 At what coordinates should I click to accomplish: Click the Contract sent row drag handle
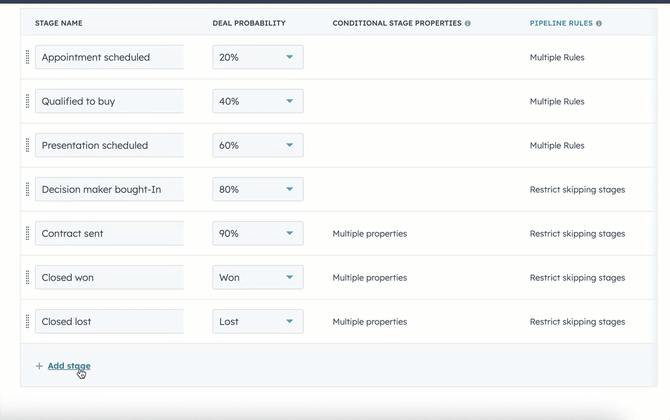pos(27,234)
